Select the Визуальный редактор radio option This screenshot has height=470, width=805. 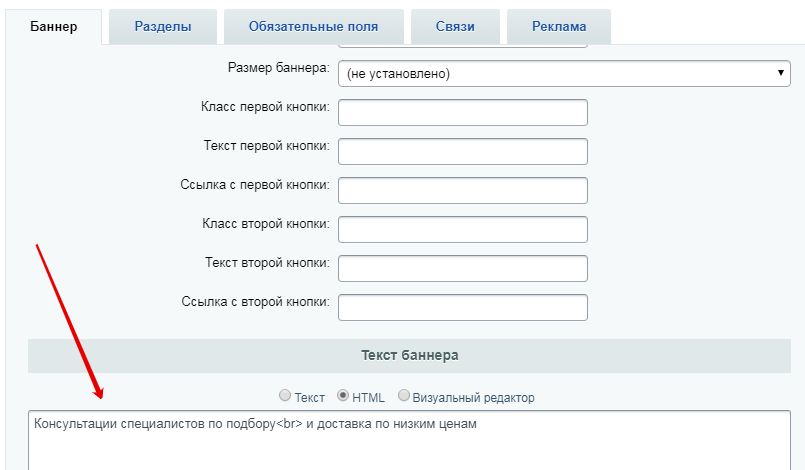[404, 395]
